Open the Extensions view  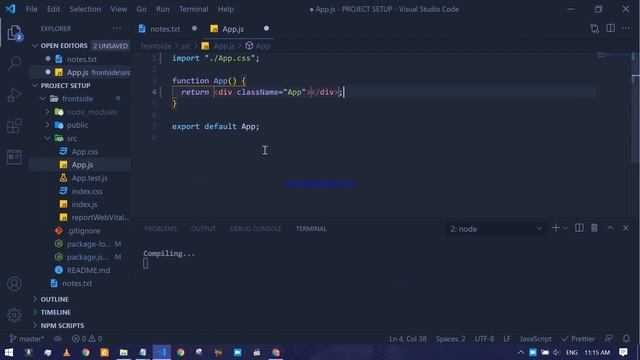(x=14, y=126)
